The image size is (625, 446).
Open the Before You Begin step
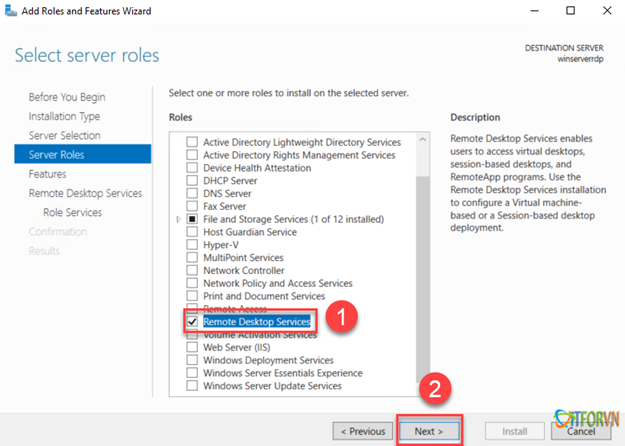click(x=67, y=97)
